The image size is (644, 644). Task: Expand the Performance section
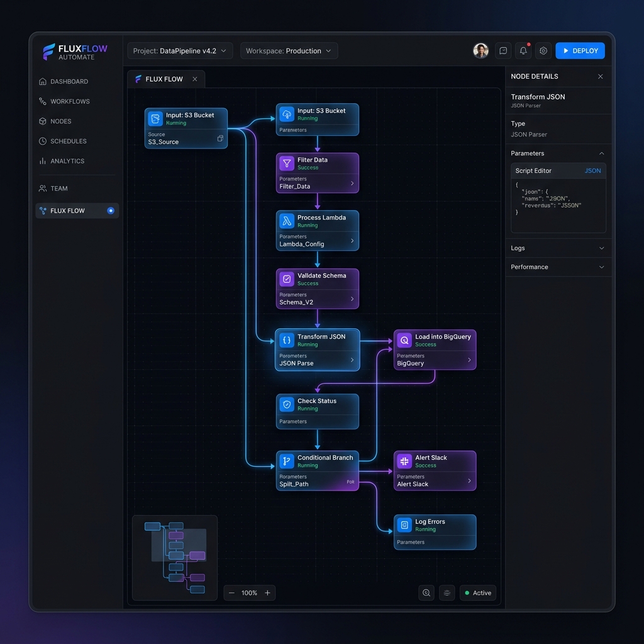558,267
